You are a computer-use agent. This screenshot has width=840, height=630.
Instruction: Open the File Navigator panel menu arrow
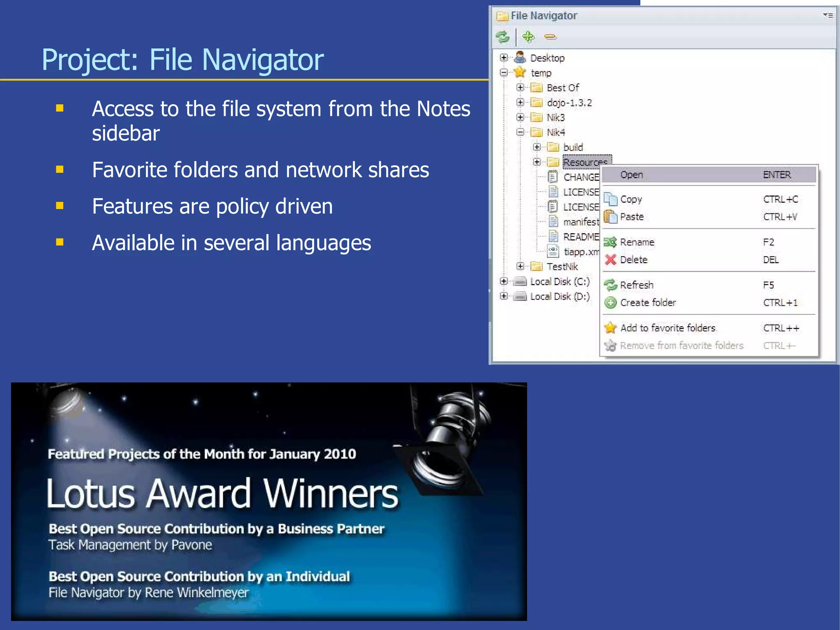pyautogui.click(x=828, y=16)
